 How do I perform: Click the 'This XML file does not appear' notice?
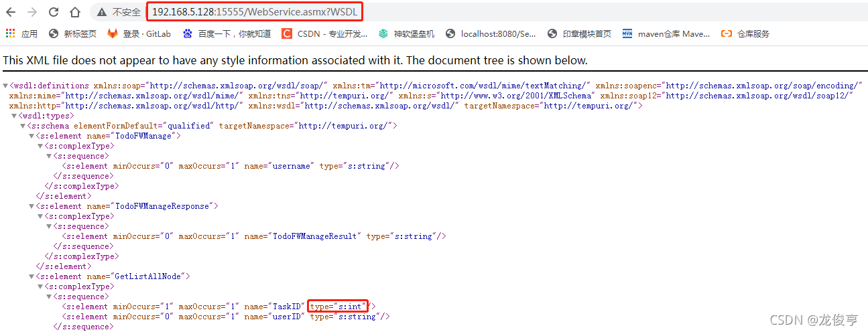point(296,60)
